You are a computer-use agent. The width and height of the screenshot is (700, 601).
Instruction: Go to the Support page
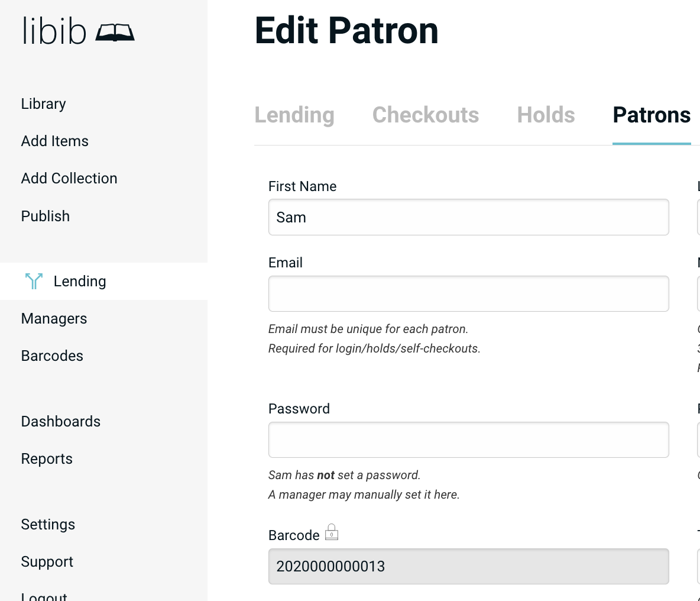click(47, 561)
